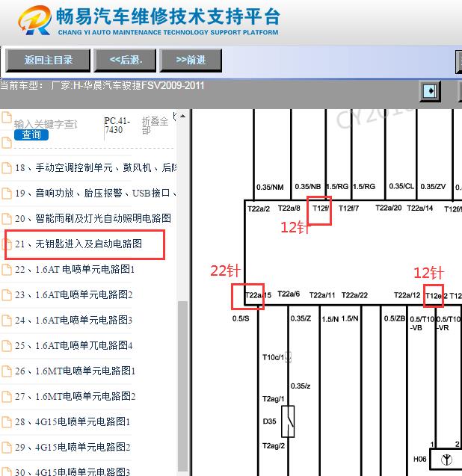This screenshot has width=462, height=476.
Task: Click the T22a/8 pin label
Action: [x=289, y=208]
